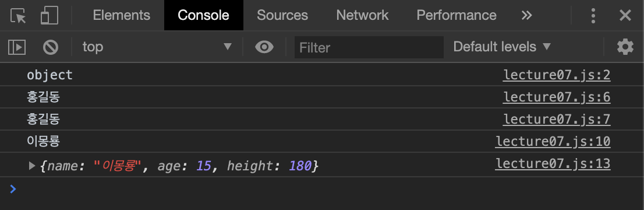Viewport: 644px width, 210px height.
Task: Click the height value 180 in object
Action: [300, 166]
